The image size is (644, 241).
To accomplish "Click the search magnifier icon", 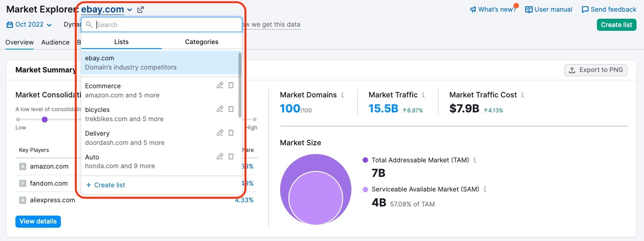I will tap(89, 25).
